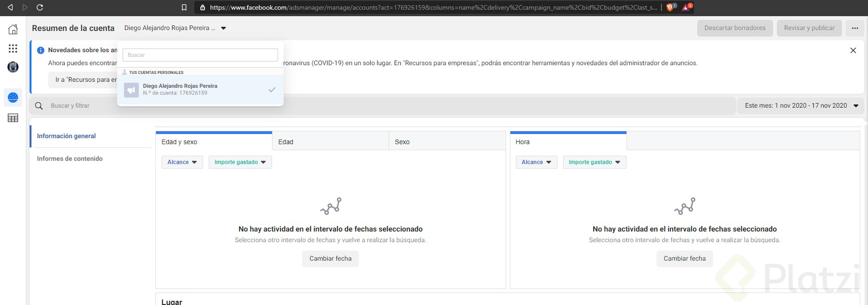Image resolution: width=868 pixels, height=305 pixels.
Task: Open the Home icon in left sidebar
Action: click(13, 29)
